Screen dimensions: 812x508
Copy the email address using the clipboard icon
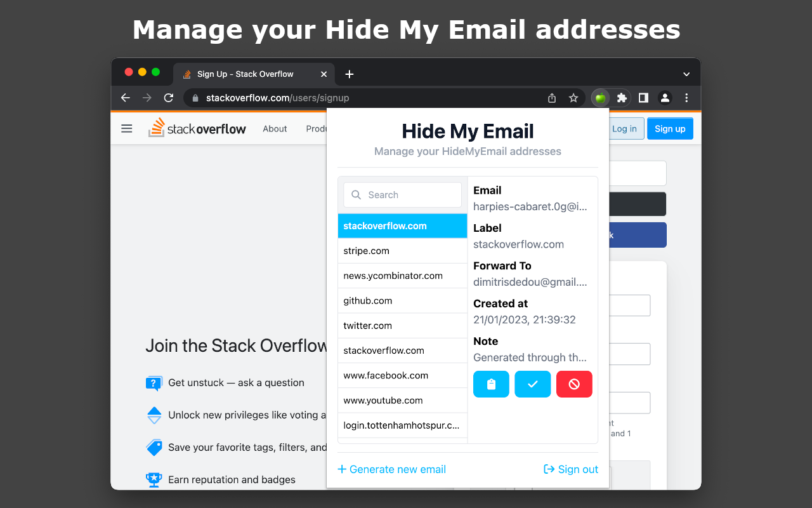point(491,384)
